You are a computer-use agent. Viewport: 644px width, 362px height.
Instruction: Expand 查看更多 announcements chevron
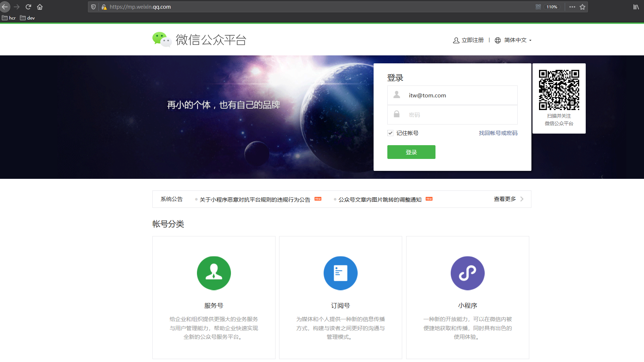pyautogui.click(x=522, y=199)
